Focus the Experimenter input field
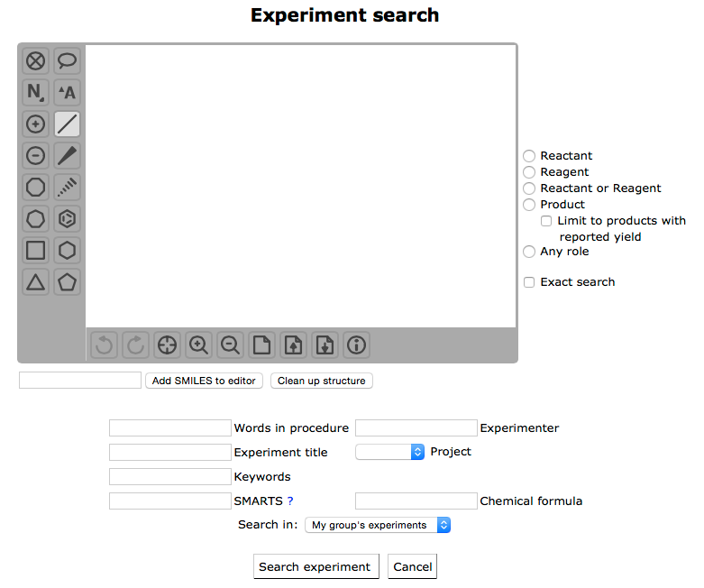The height and width of the screenshot is (588, 704). pos(416,427)
